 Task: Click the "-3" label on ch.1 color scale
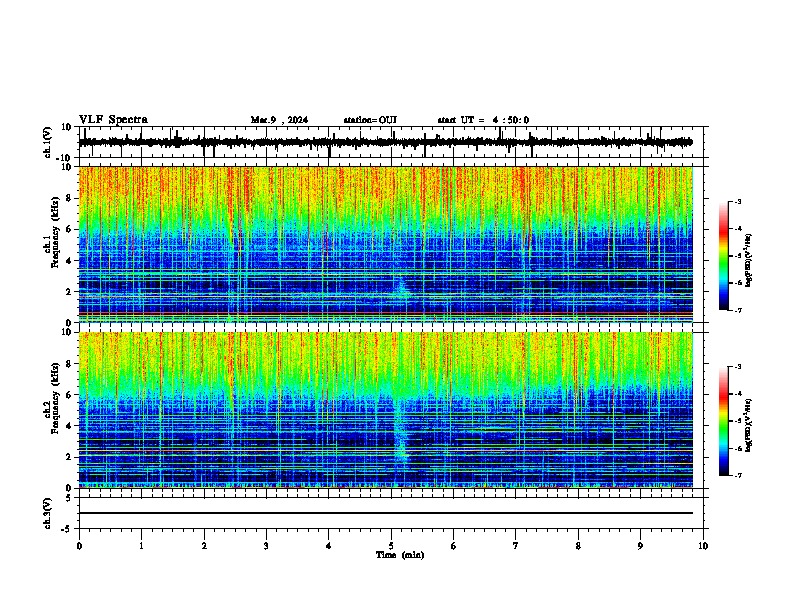(738, 201)
